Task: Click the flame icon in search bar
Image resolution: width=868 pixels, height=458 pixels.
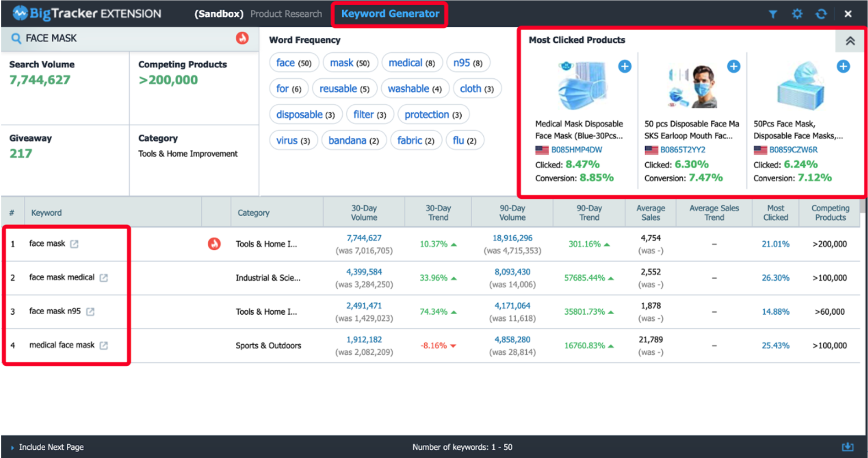Action: pyautogui.click(x=242, y=38)
